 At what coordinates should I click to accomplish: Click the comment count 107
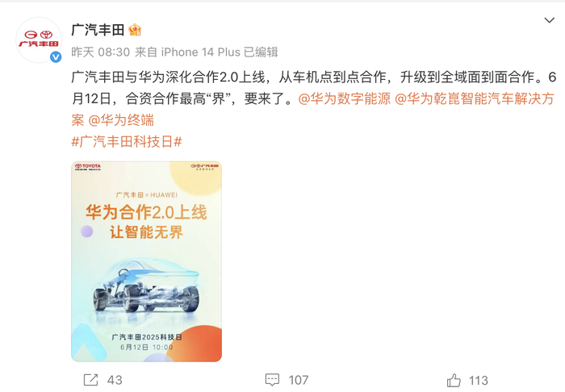(x=299, y=380)
